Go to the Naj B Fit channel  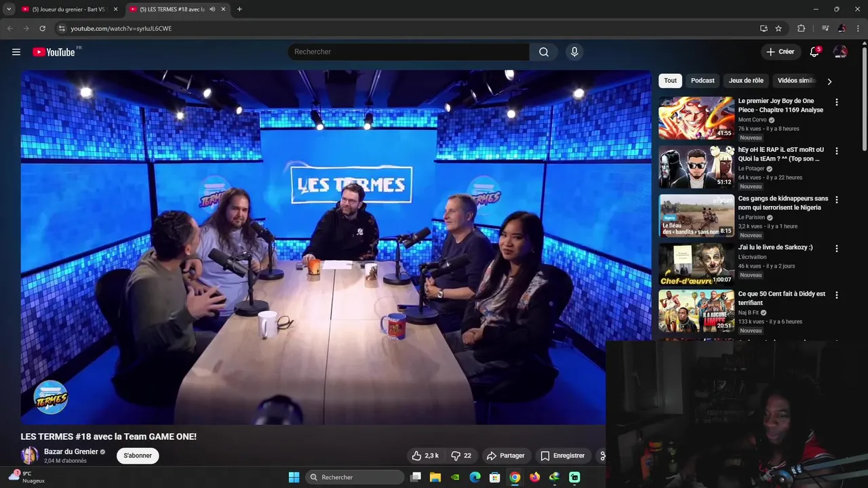point(749,313)
